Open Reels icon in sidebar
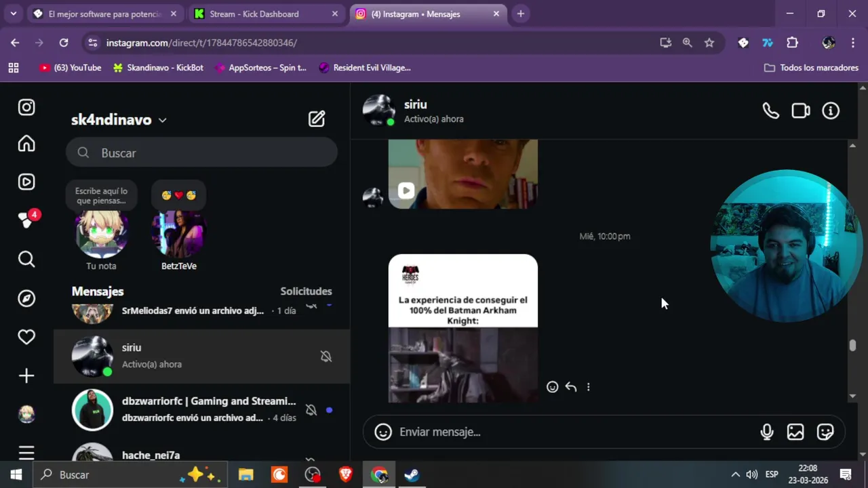 coord(26,182)
